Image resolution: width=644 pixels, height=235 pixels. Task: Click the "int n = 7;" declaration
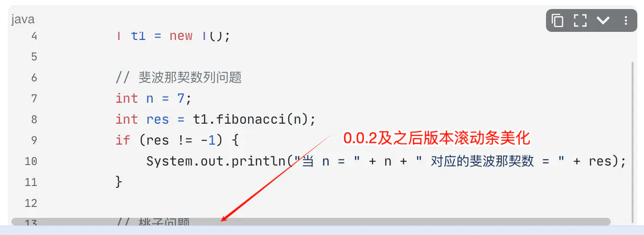[153, 98]
